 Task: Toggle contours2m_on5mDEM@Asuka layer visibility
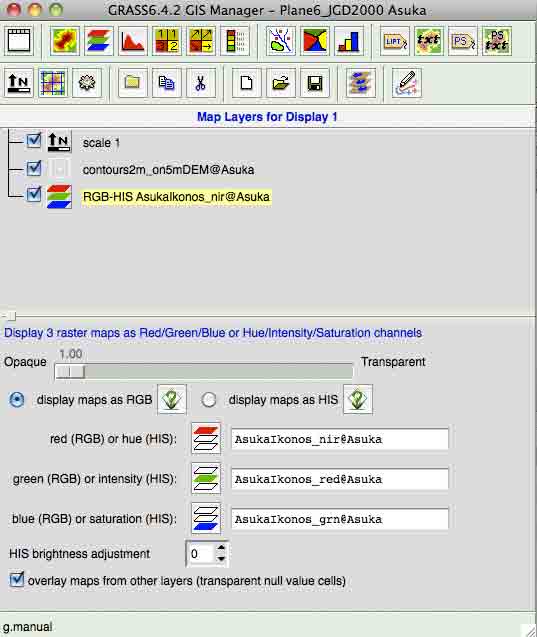[x=34, y=168]
